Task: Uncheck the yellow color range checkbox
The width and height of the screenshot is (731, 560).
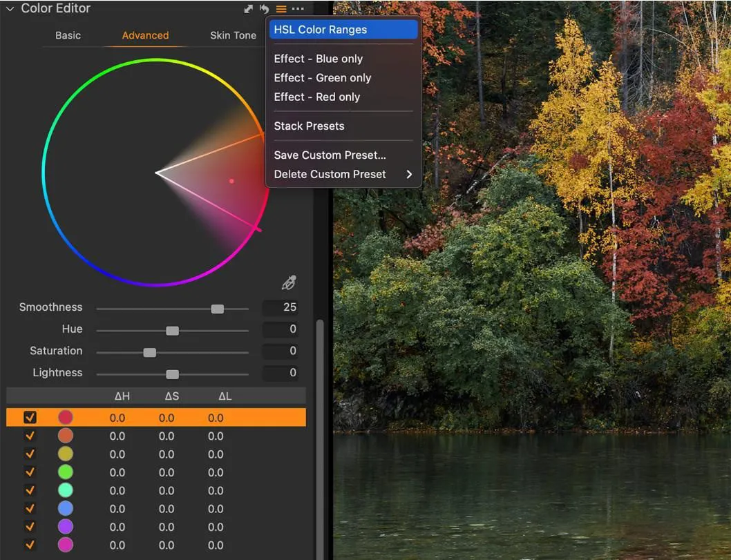Action: click(x=30, y=454)
